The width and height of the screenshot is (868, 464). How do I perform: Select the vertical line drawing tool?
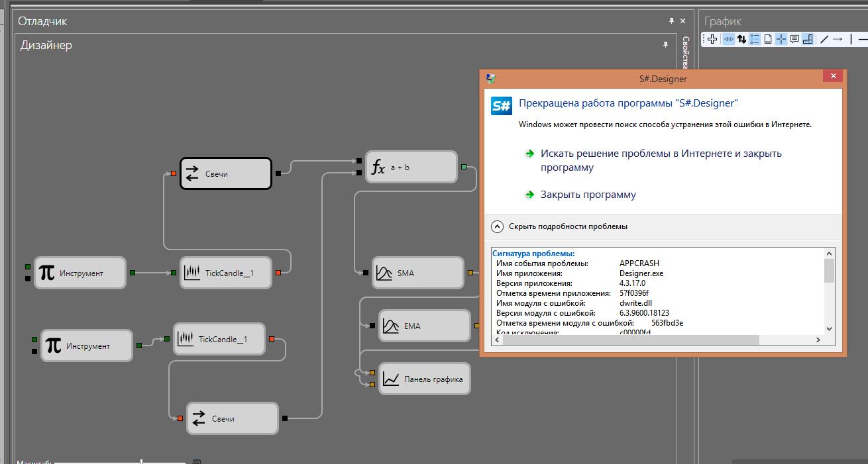[x=850, y=39]
